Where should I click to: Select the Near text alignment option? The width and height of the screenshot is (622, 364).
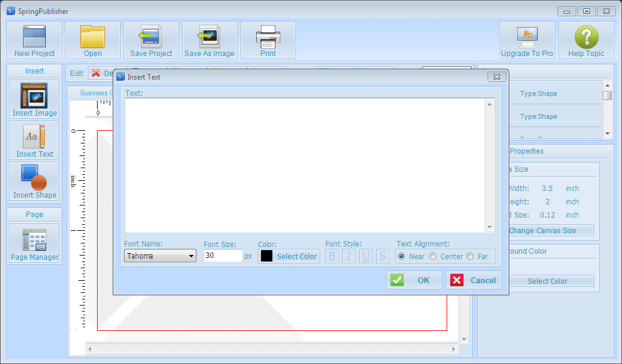401,256
